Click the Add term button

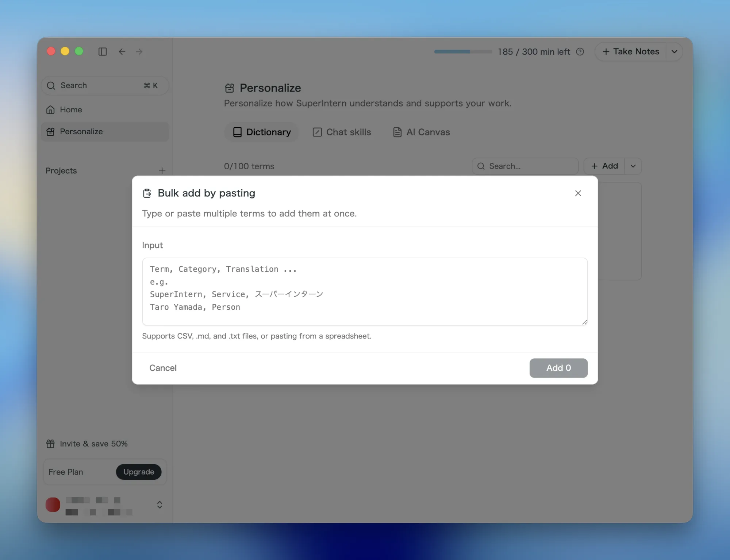604,166
